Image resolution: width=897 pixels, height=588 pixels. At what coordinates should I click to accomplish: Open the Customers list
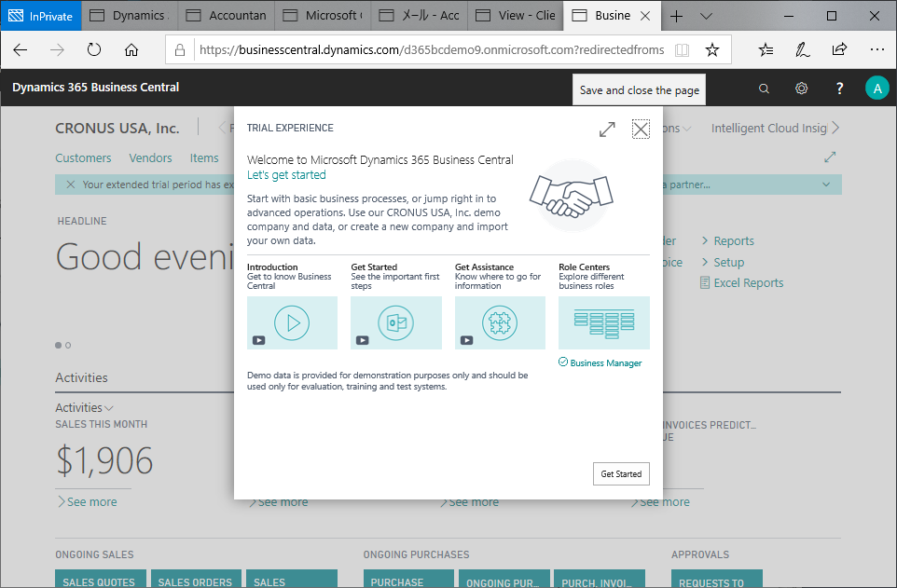pos(84,157)
